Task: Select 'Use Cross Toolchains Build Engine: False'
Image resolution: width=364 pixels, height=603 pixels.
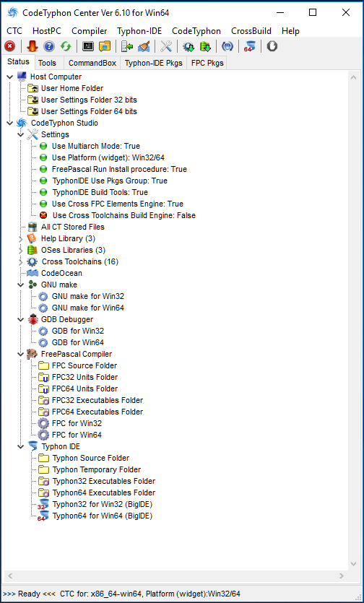Action: (124, 215)
